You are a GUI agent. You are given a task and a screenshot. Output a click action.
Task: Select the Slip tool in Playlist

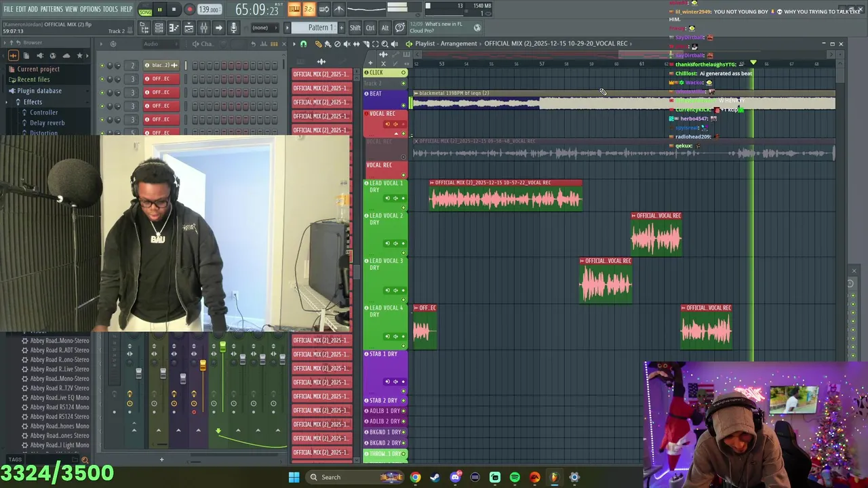(356, 43)
